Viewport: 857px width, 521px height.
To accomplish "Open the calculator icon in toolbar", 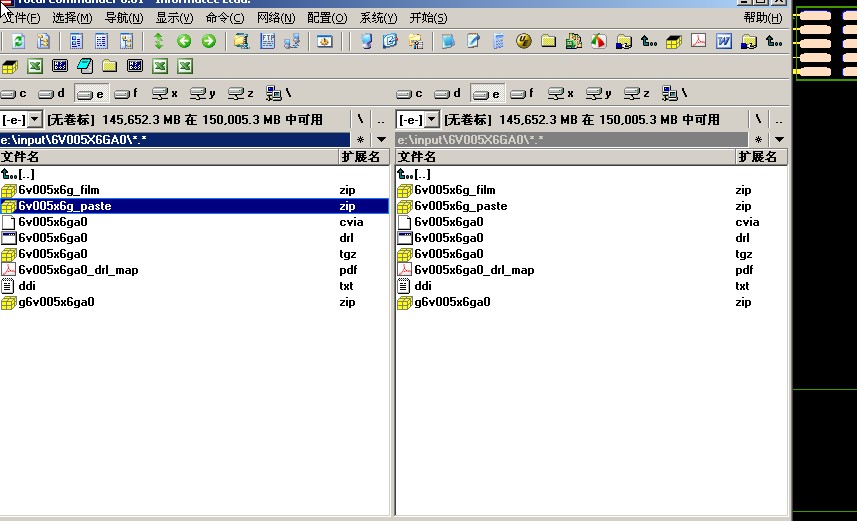I will coord(498,41).
